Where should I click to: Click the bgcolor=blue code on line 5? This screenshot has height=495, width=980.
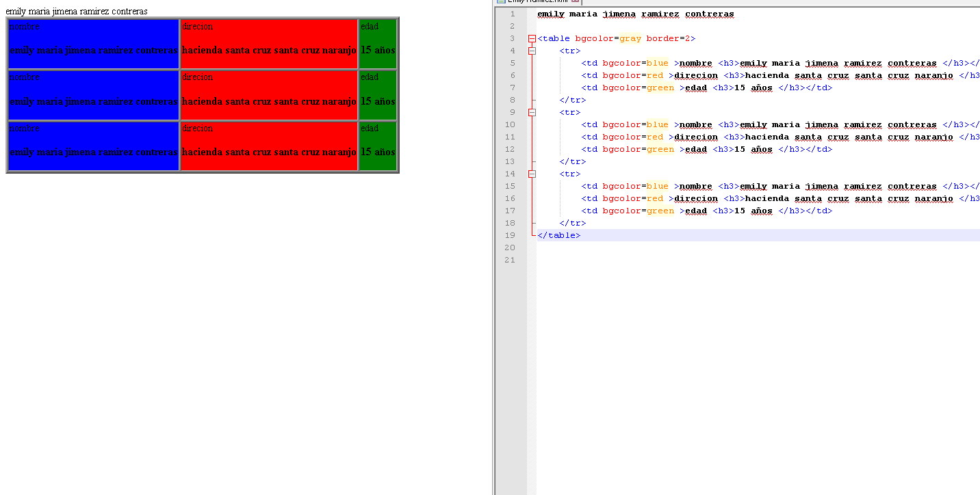635,64
